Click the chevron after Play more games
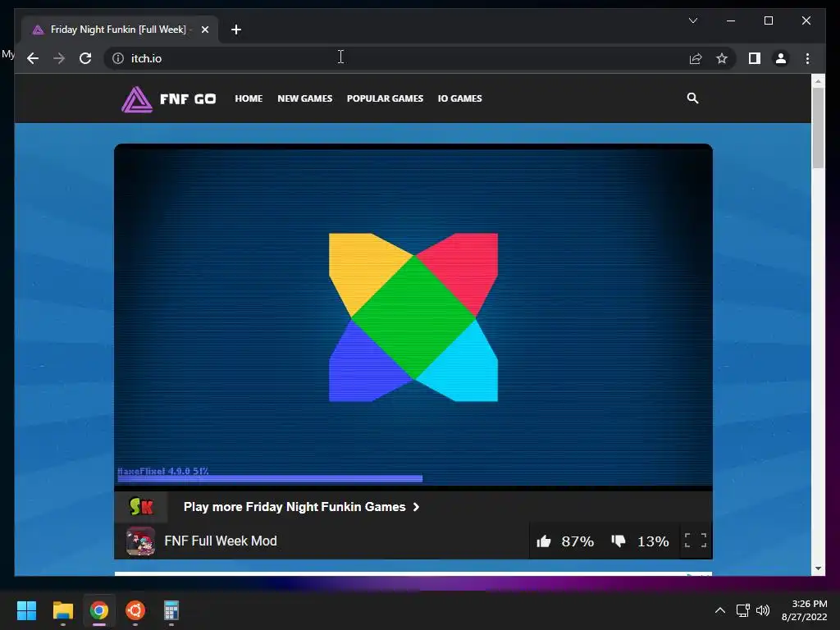 click(x=416, y=507)
